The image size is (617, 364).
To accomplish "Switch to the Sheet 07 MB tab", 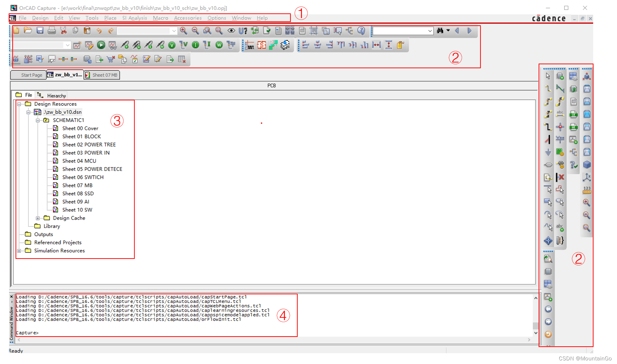I will pyautogui.click(x=102, y=75).
